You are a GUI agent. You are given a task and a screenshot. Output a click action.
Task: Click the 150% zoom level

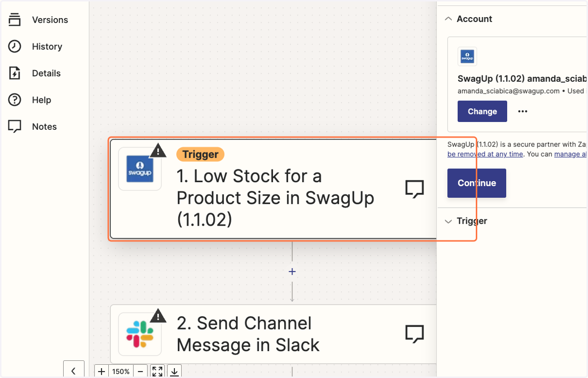tap(121, 372)
